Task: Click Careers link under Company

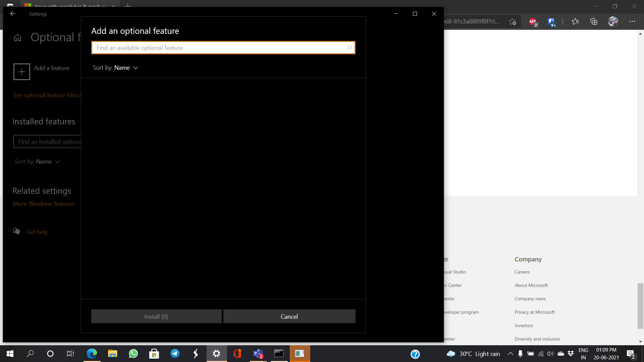Action: pos(522,272)
